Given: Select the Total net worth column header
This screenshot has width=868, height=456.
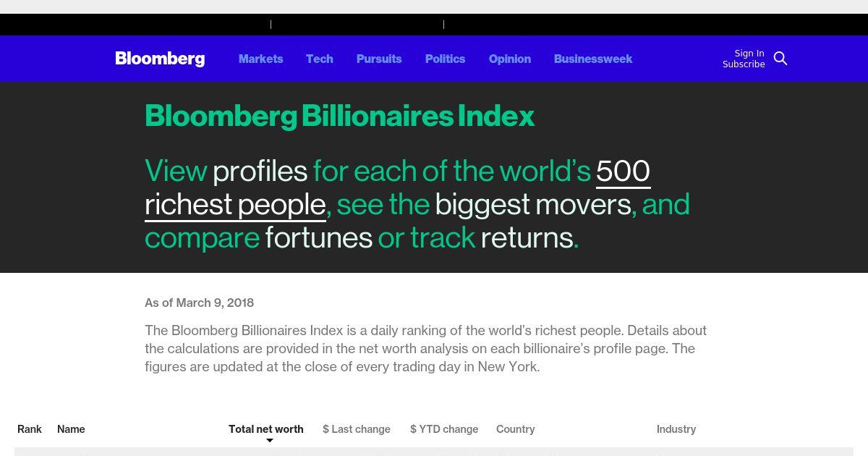Looking at the screenshot, I should 266,429.
